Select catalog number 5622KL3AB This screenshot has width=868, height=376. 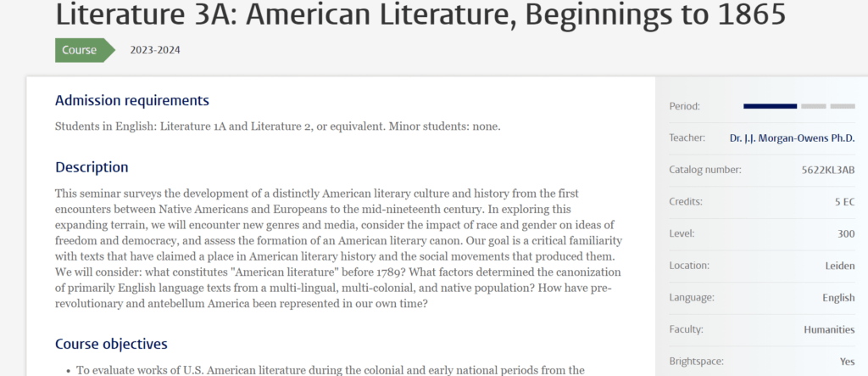pyautogui.click(x=828, y=170)
